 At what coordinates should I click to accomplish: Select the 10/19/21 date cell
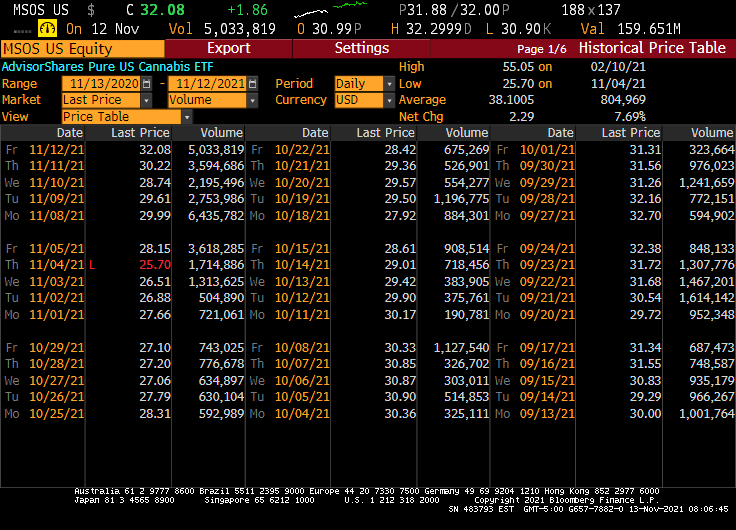tap(302, 199)
